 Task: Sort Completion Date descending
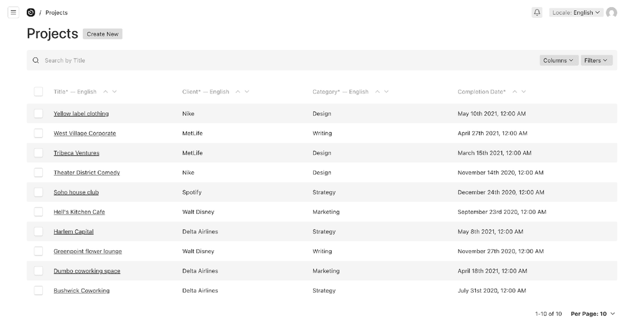point(524,92)
